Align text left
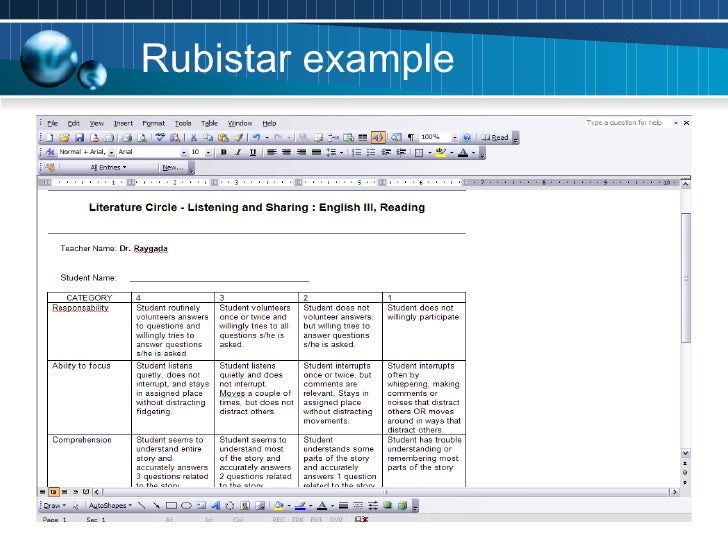728x546 pixels. tap(272, 152)
